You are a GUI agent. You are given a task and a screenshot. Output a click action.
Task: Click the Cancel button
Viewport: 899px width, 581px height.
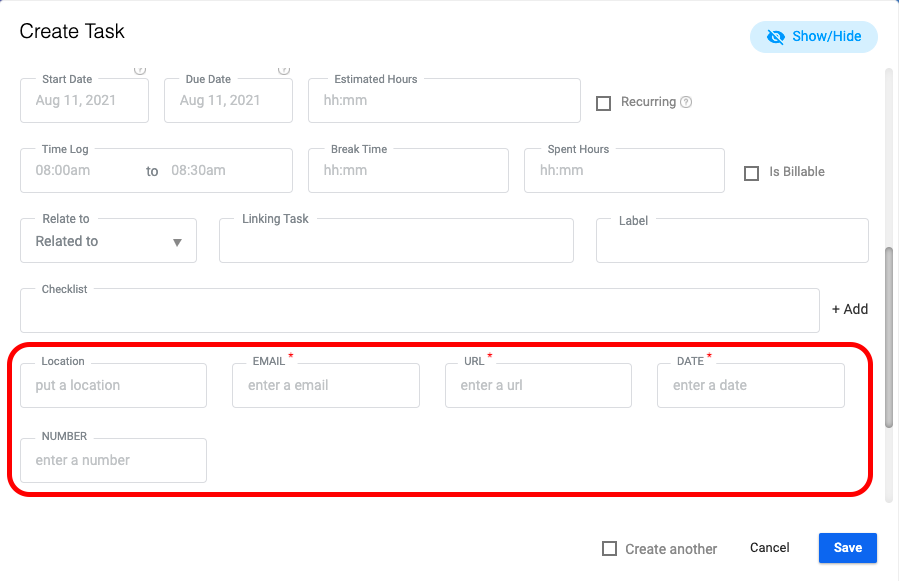pyautogui.click(x=769, y=548)
